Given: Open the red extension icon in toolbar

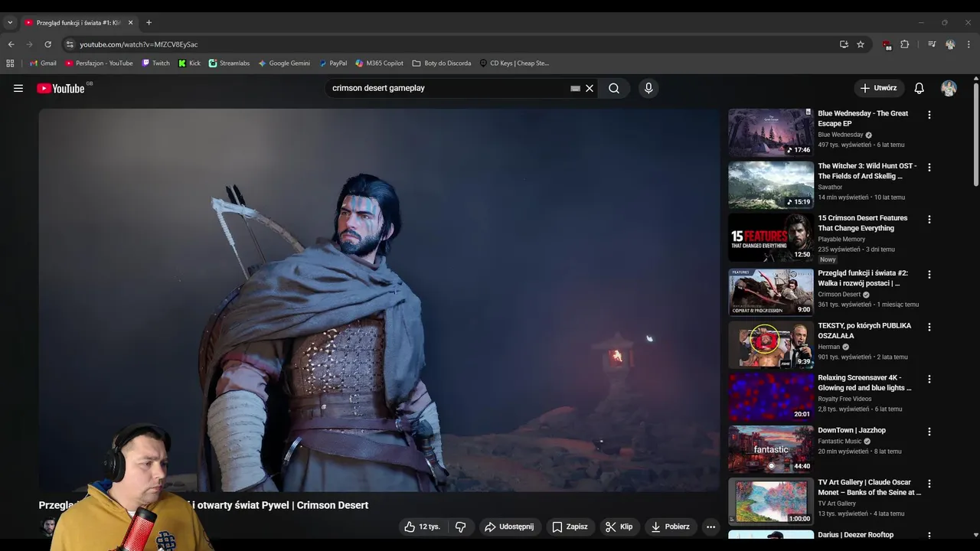Looking at the screenshot, I should point(887,45).
